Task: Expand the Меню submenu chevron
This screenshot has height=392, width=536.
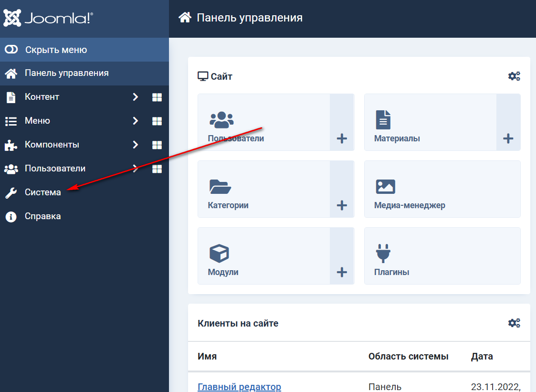Action: [136, 121]
